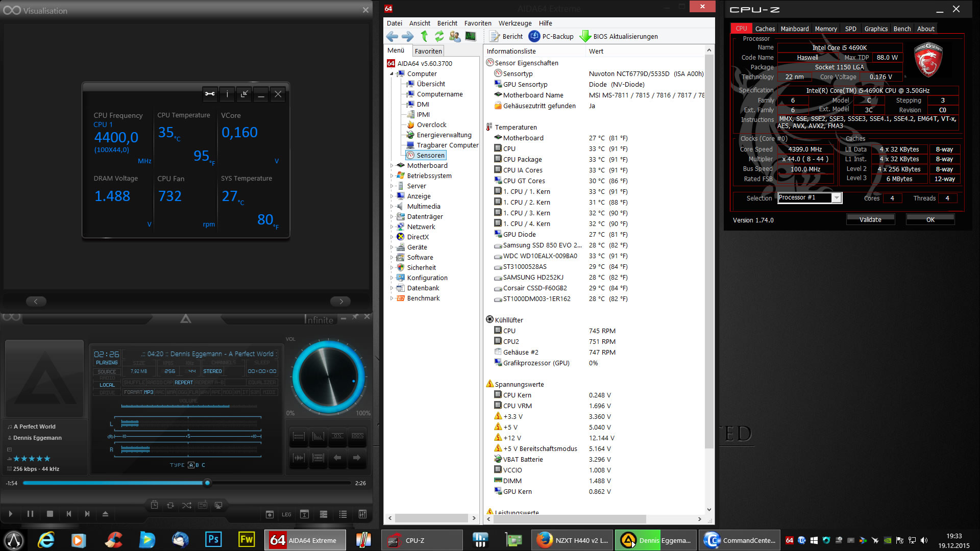Open the AIMP equalizer sliders icon

click(x=362, y=514)
